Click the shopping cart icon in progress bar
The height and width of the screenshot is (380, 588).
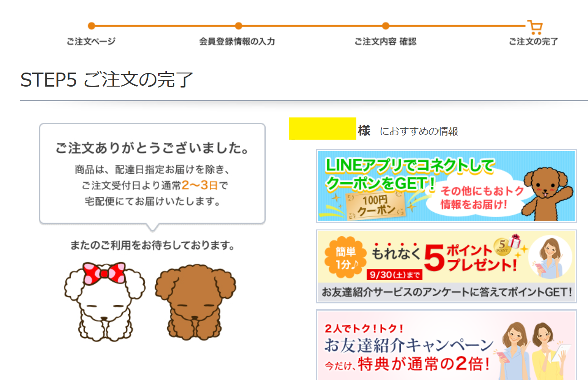(535, 27)
